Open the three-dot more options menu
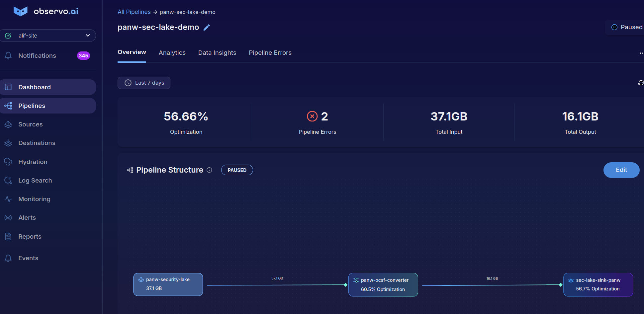Screen dimensions: 644x314 (x=641, y=53)
